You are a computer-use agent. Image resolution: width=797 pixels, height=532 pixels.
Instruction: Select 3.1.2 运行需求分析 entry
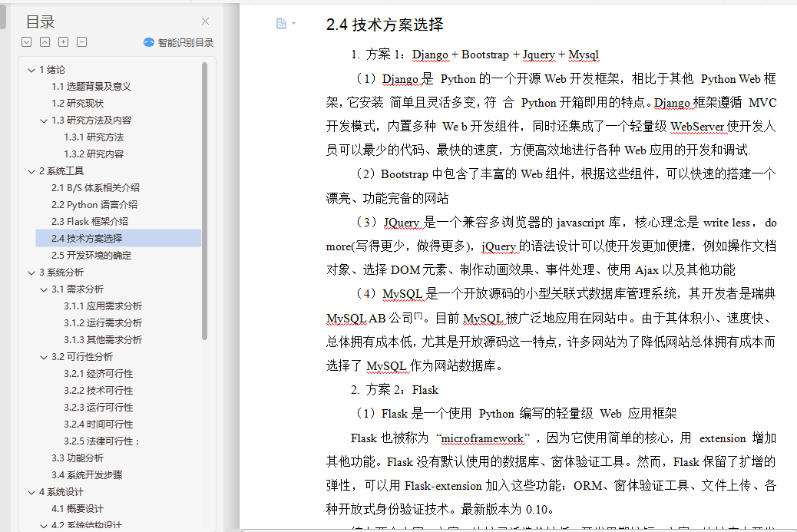pyautogui.click(x=103, y=322)
